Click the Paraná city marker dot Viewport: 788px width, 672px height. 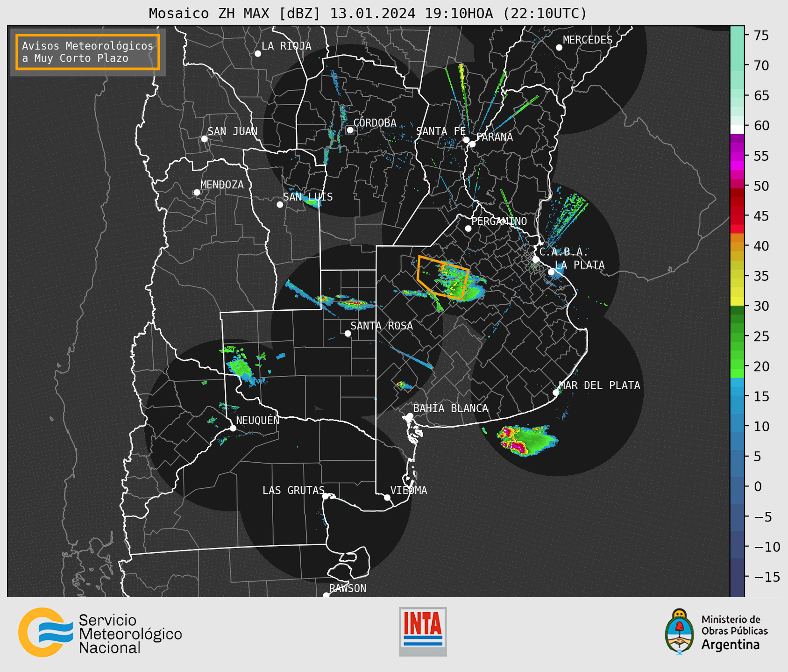click(472, 144)
